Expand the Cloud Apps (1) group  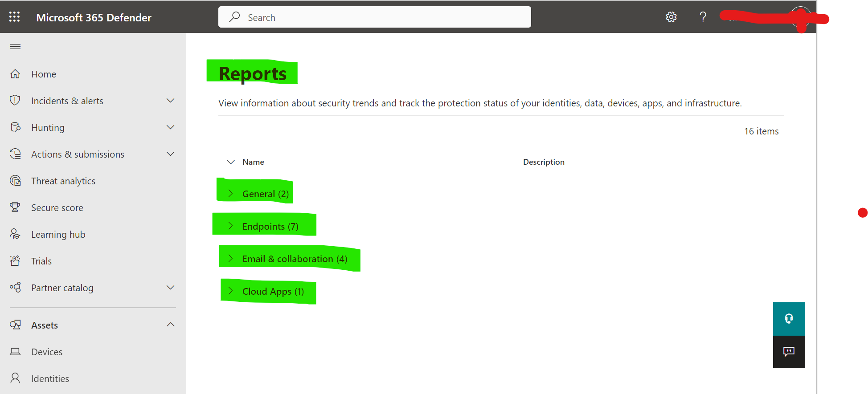point(231,291)
